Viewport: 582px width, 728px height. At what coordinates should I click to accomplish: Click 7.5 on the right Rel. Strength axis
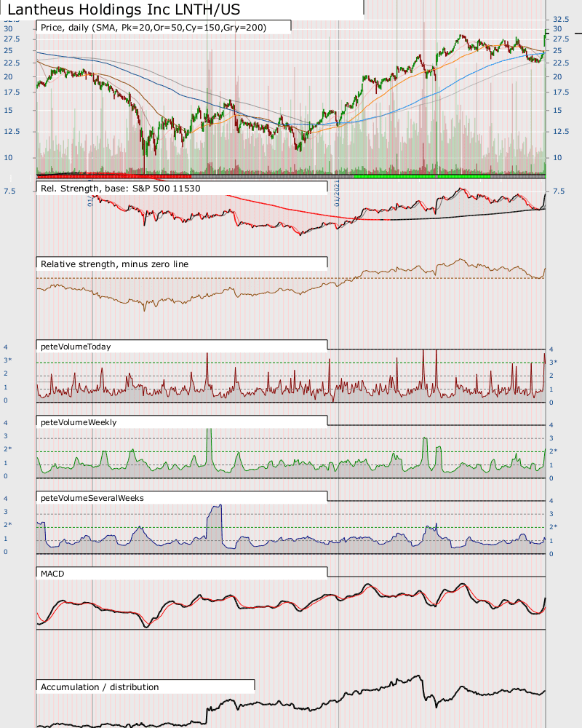tap(559, 191)
